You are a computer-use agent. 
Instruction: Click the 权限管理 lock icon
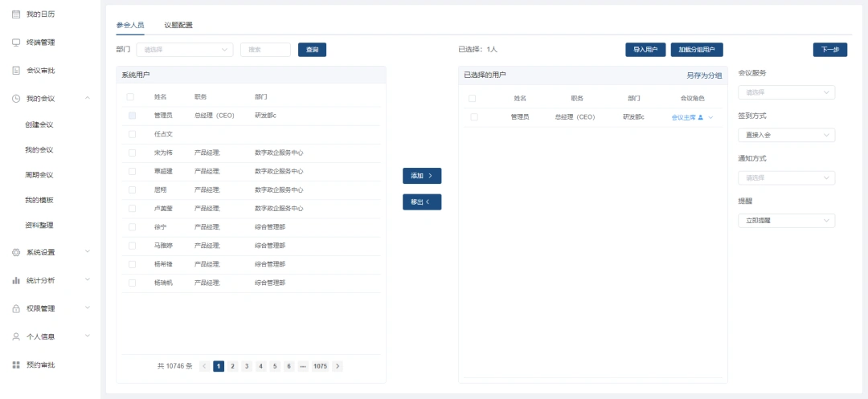coord(16,308)
